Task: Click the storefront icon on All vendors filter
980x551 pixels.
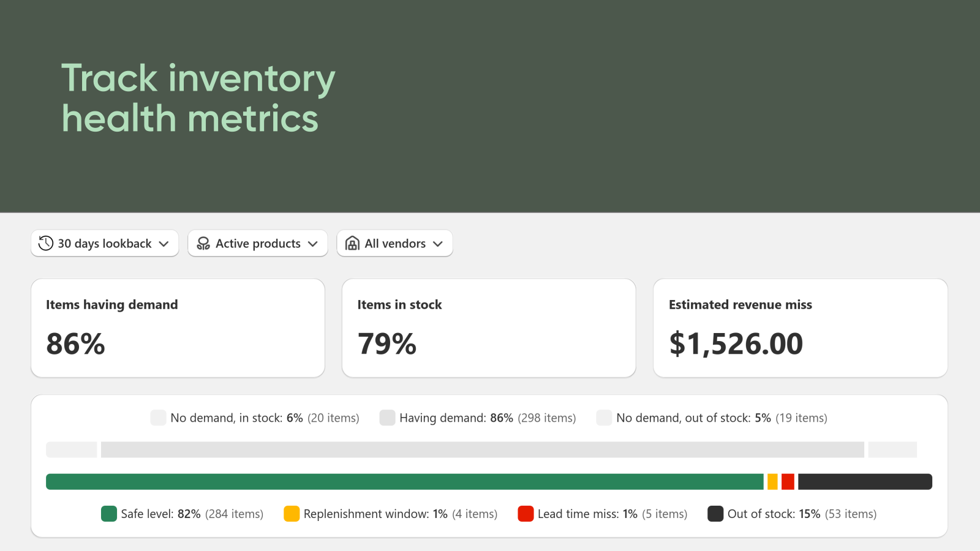Action: point(352,243)
